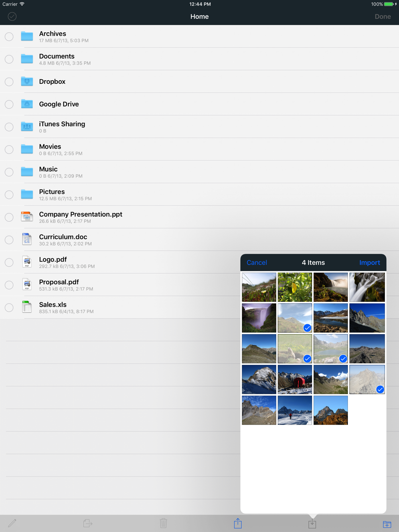Tap the select-all checkmark icon in header

(x=12, y=16)
